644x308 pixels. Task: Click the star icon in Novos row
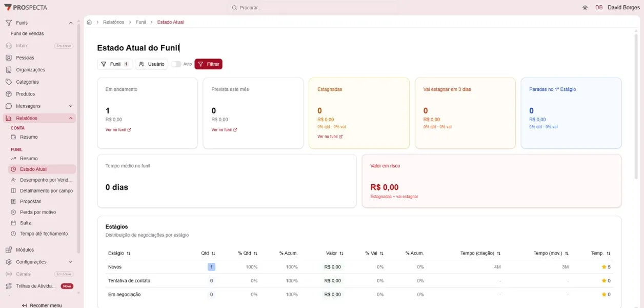point(604,267)
